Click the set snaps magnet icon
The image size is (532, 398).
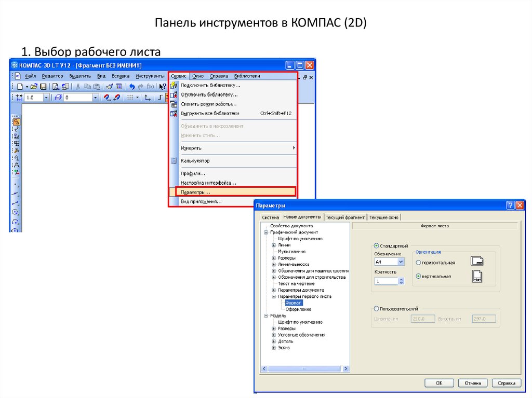tap(107, 98)
